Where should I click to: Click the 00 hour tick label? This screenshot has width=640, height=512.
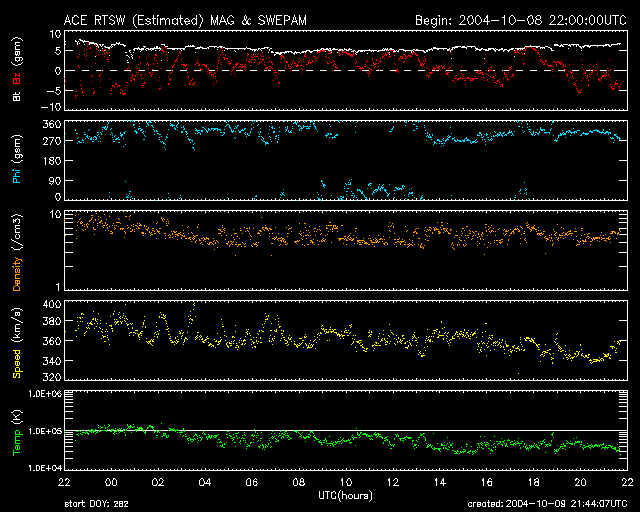pyautogui.click(x=111, y=482)
